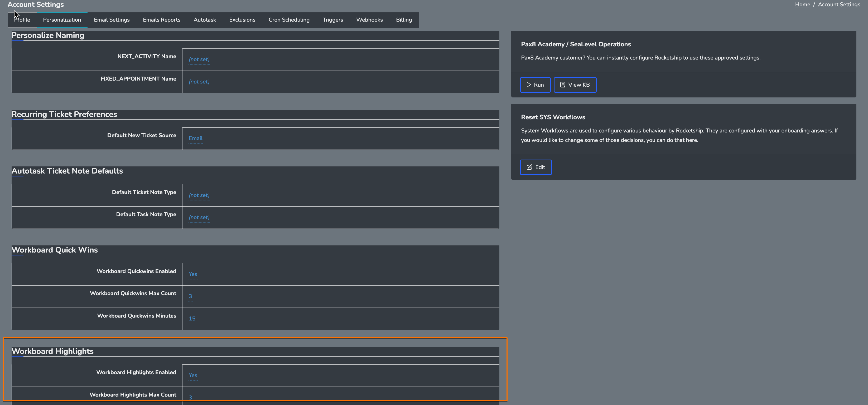Edit the FIXED_APPOINTMENT Name value
This screenshot has width=868, height=405.
199,82
